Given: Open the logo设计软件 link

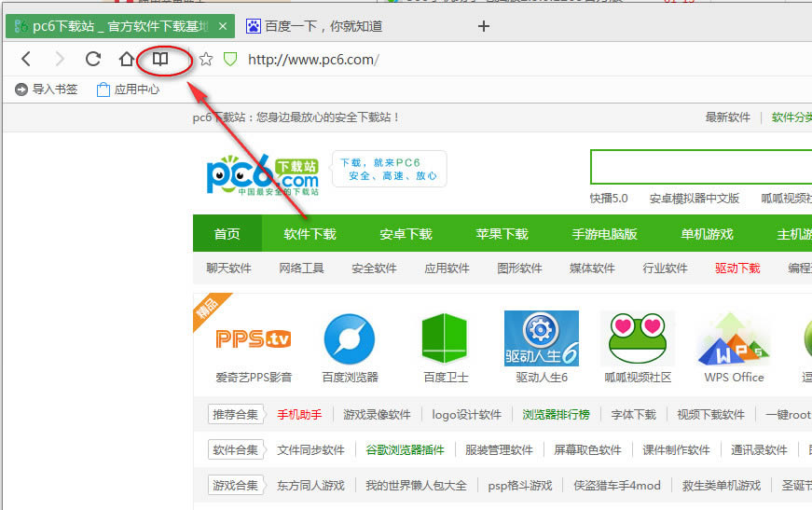Looking at the screenshot, I should point(466,414).
